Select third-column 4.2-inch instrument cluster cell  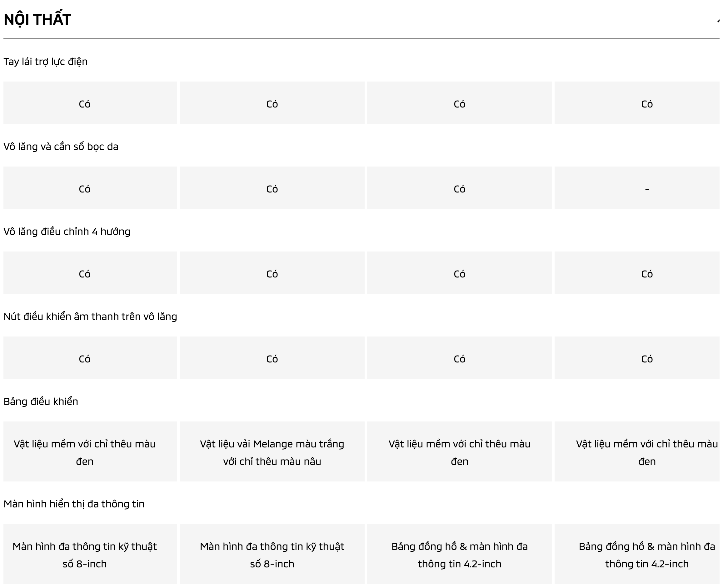coord(459,555)
